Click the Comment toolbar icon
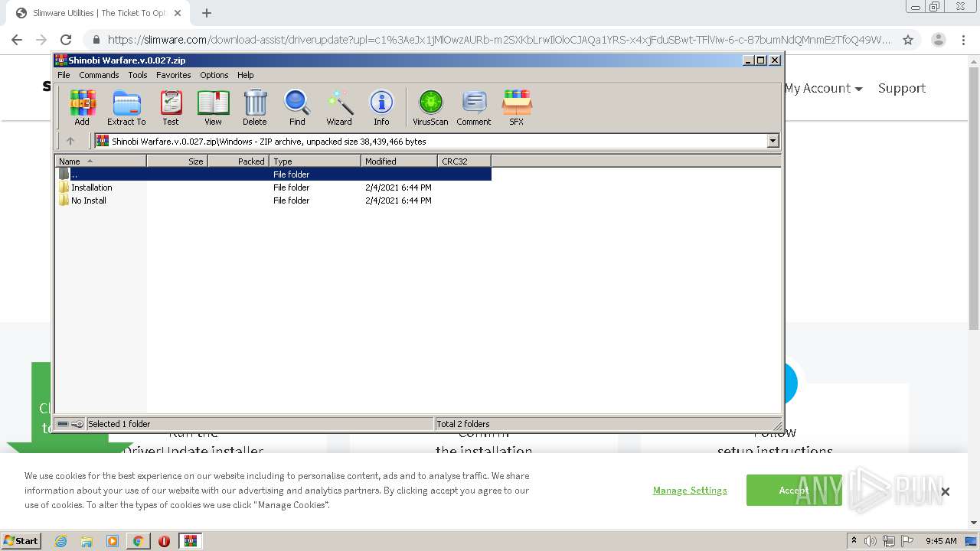 (x=474, y=106)
